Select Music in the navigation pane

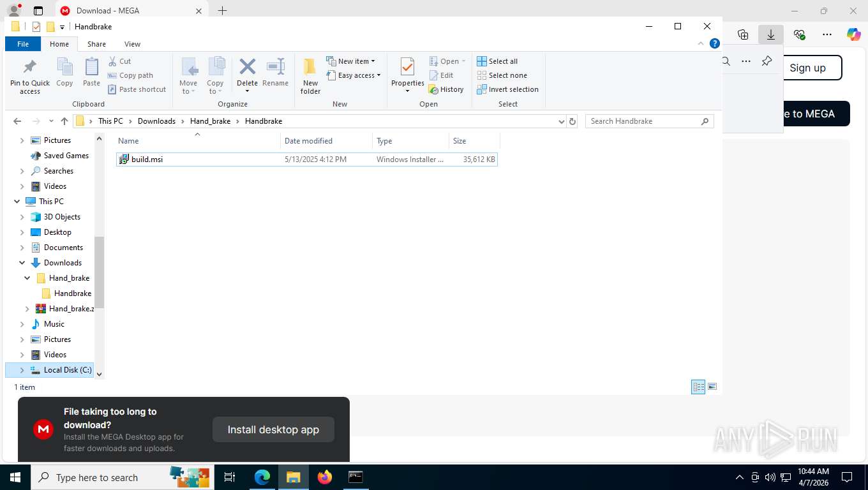(47, 324)
